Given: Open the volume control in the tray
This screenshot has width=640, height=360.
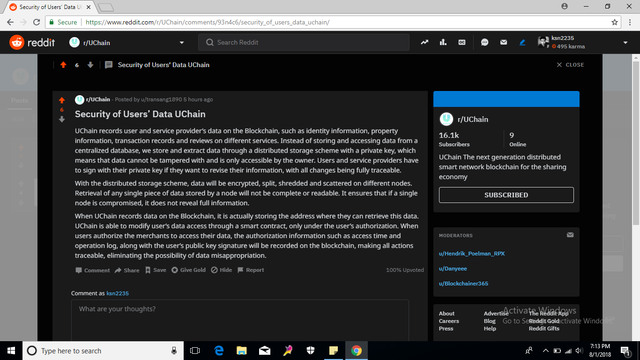Looking at the screenshot, I should point(579,351).
